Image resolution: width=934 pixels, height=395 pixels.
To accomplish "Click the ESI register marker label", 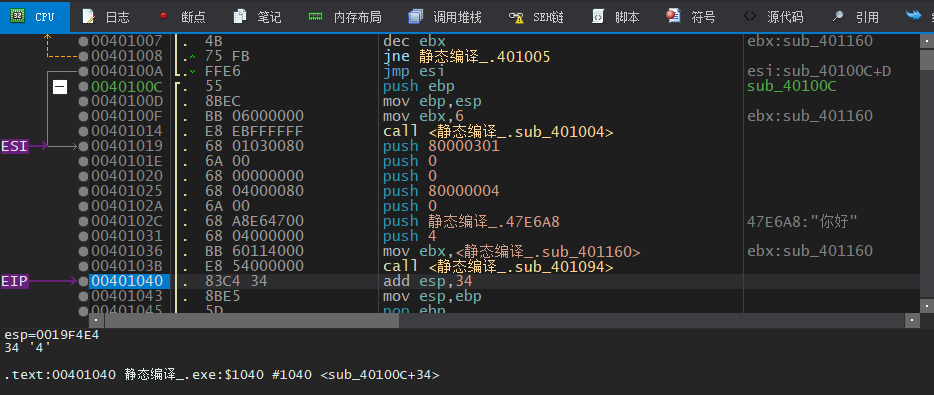I will [x=14, y=146].
